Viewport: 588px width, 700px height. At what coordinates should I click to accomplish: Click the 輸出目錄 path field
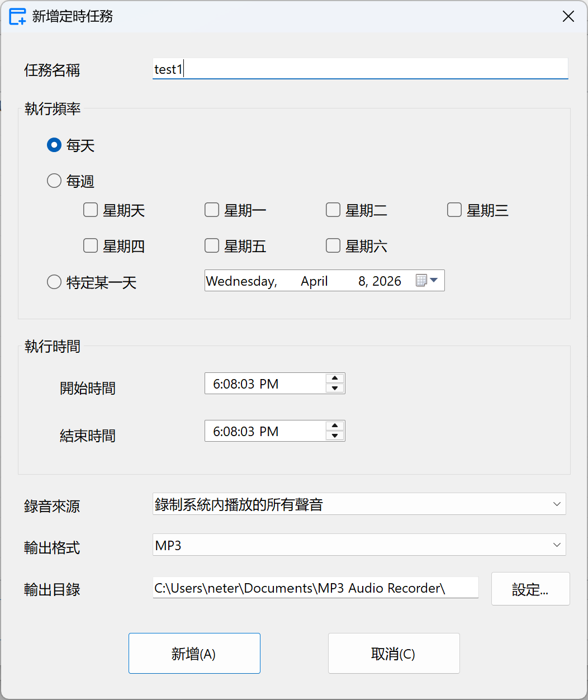tap(315, 588)
